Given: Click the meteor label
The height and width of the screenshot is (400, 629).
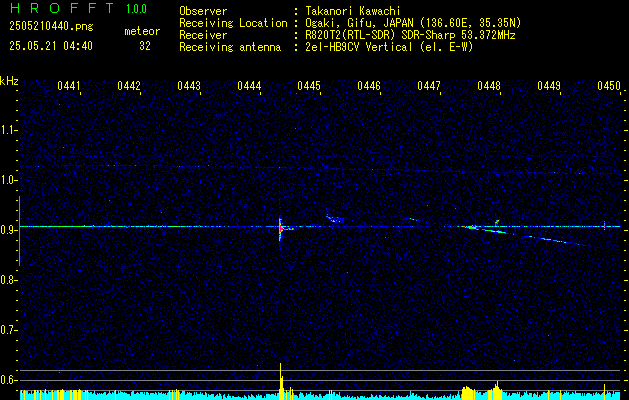Looking at the screenshot, I should [142, 31].
